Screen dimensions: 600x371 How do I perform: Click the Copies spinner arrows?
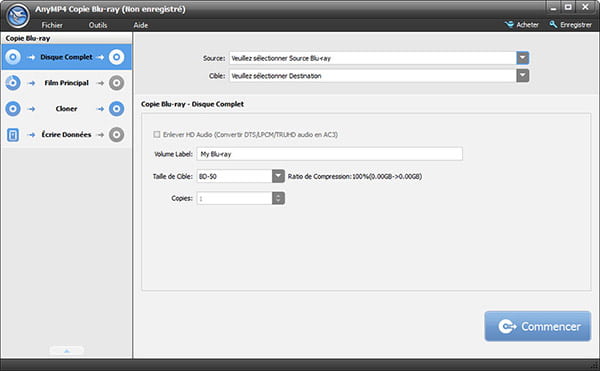click(278, 198)
